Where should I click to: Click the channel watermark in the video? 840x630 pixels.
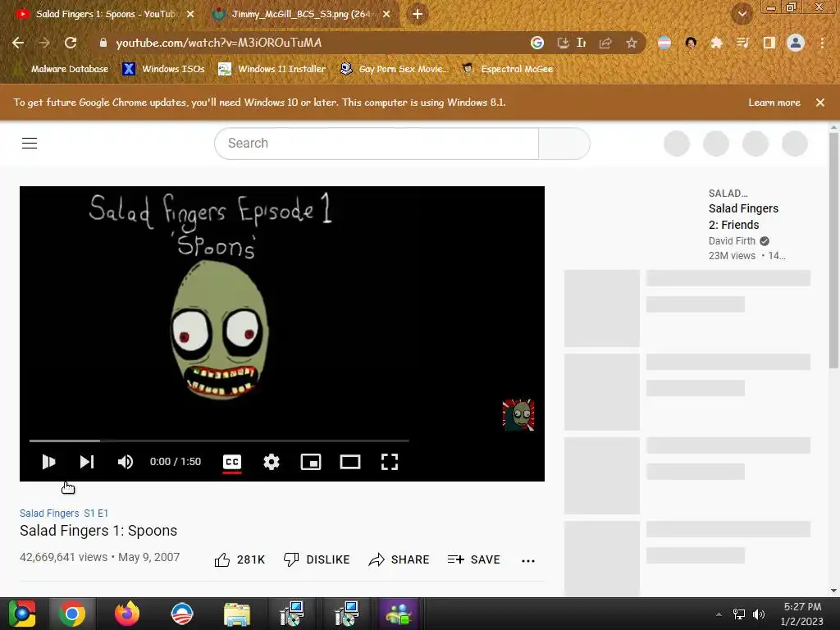click(518, 414)
